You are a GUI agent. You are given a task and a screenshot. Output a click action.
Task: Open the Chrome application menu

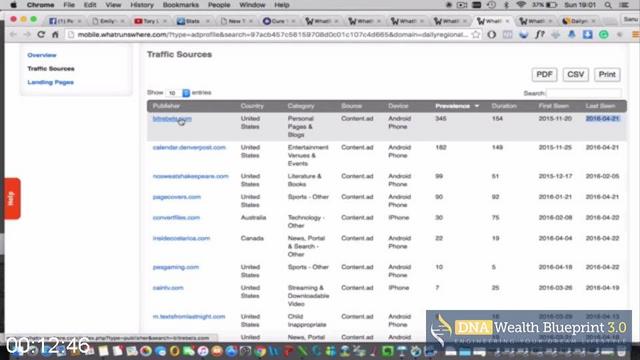pos(40,5)
